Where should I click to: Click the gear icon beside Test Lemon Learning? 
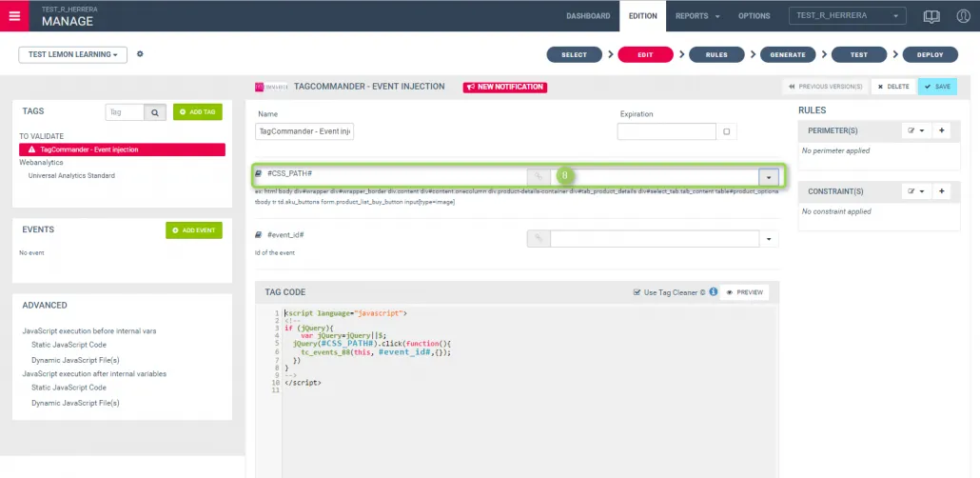pyautogui.click(x=140, y=54)
